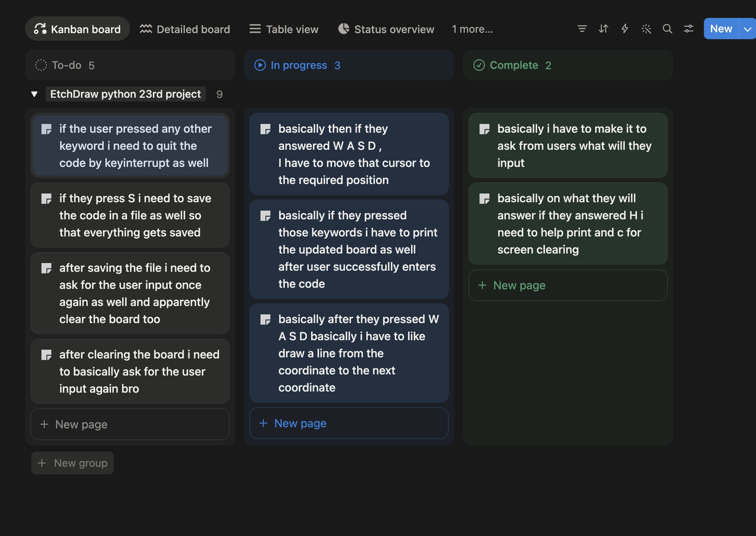Open the view settings sliders icon
The image size is (756, 536).
(x=689, y=29)
